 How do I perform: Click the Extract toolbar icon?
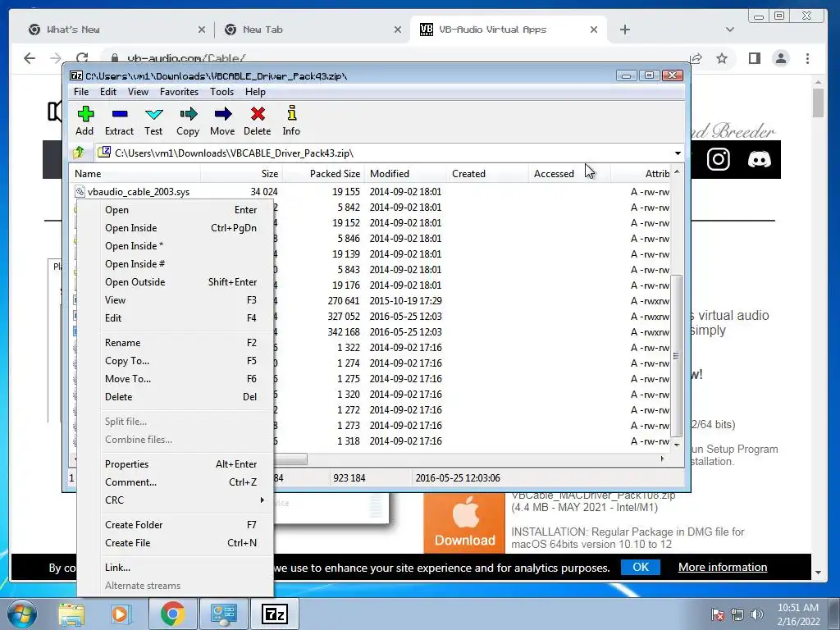pos(119,121)
